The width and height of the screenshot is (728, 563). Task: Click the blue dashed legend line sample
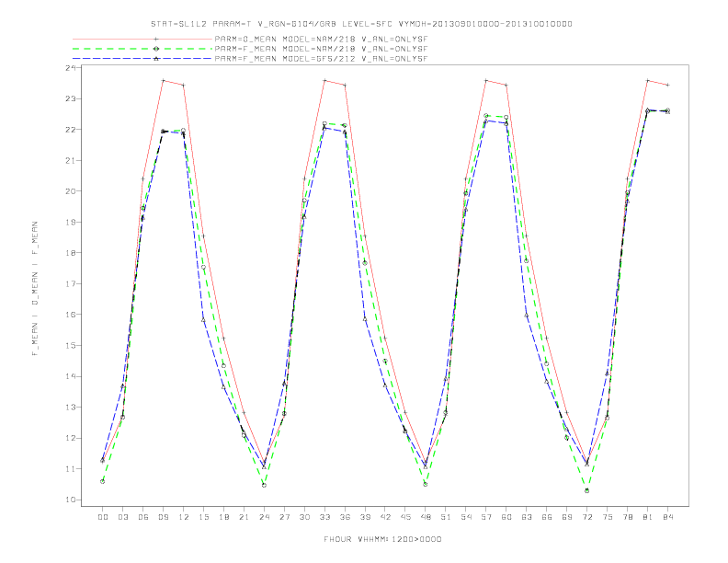tap(142, 59)
